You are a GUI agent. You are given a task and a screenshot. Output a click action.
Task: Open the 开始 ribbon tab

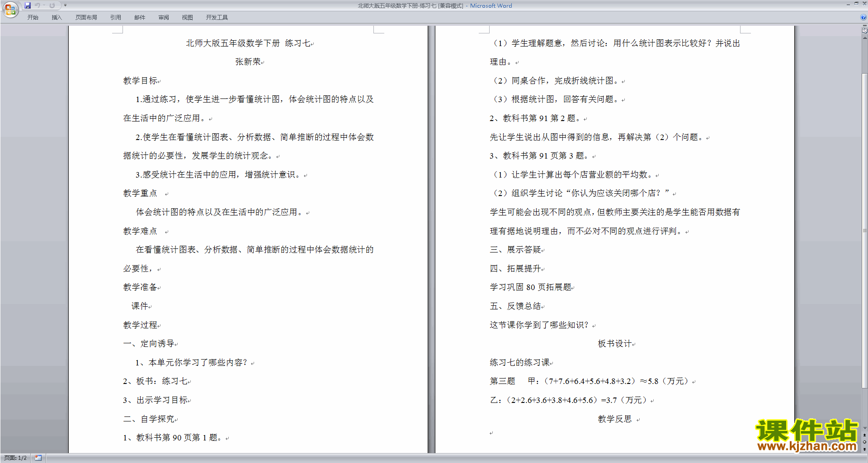click(33, 18)
